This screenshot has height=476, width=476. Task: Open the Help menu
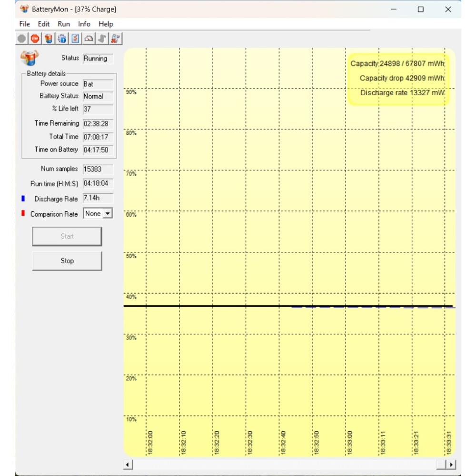point(106,24)
